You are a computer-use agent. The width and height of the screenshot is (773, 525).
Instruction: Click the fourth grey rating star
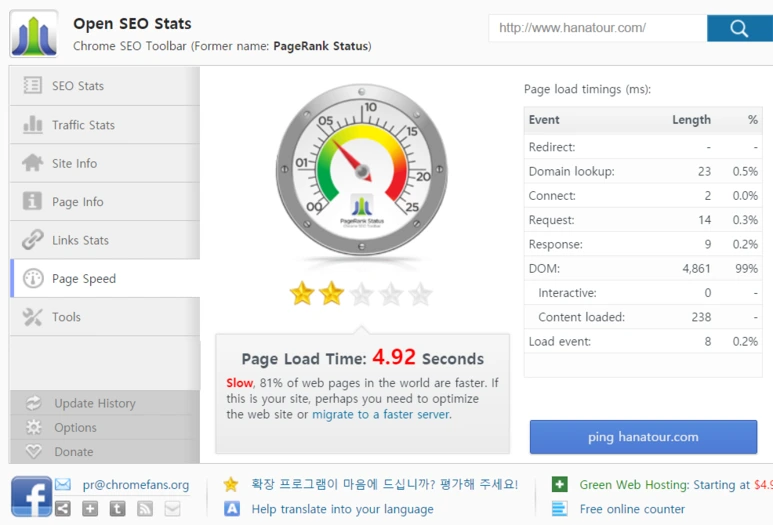[391, 294]
